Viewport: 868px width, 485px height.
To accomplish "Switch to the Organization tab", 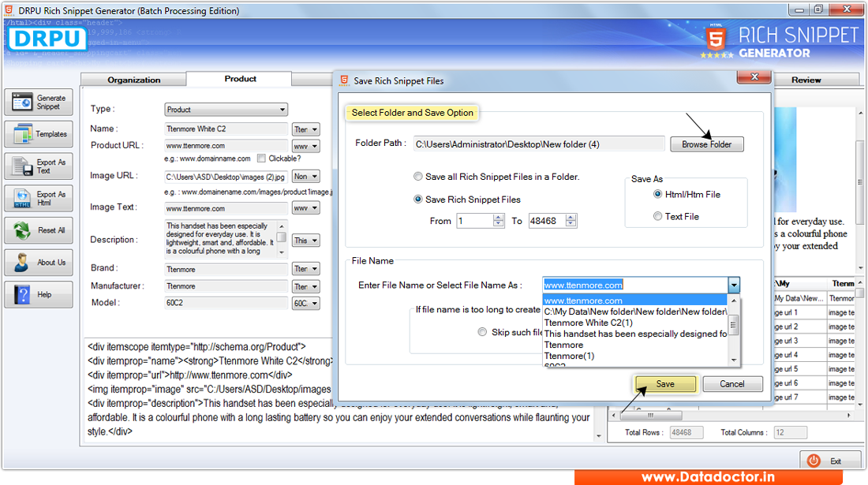I will pyautogui.click(x=133, y=80).
